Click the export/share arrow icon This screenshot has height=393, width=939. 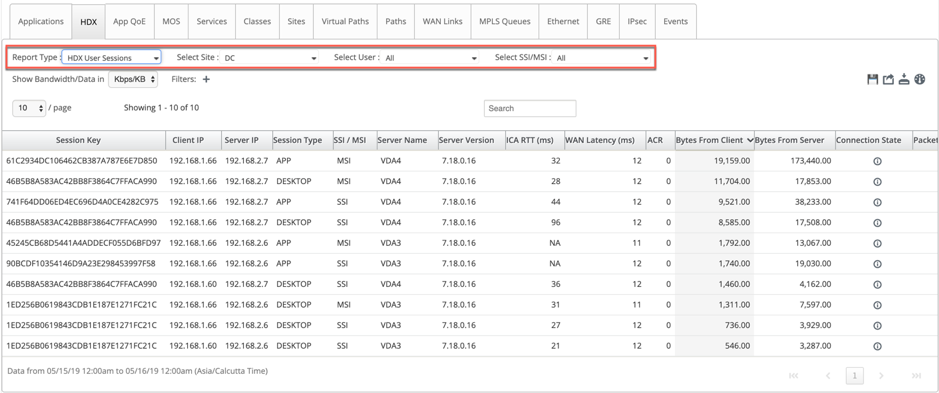(x=889, y=80)
